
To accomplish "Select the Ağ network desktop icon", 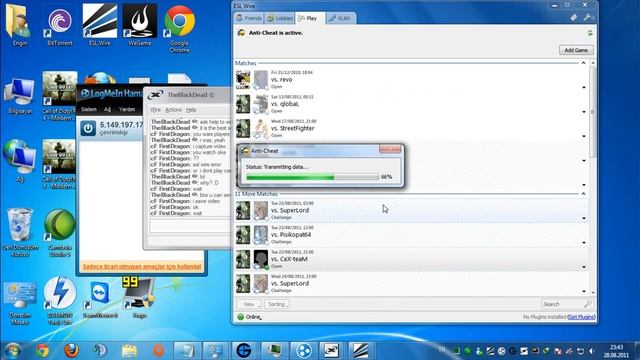I will click(19, 161).
